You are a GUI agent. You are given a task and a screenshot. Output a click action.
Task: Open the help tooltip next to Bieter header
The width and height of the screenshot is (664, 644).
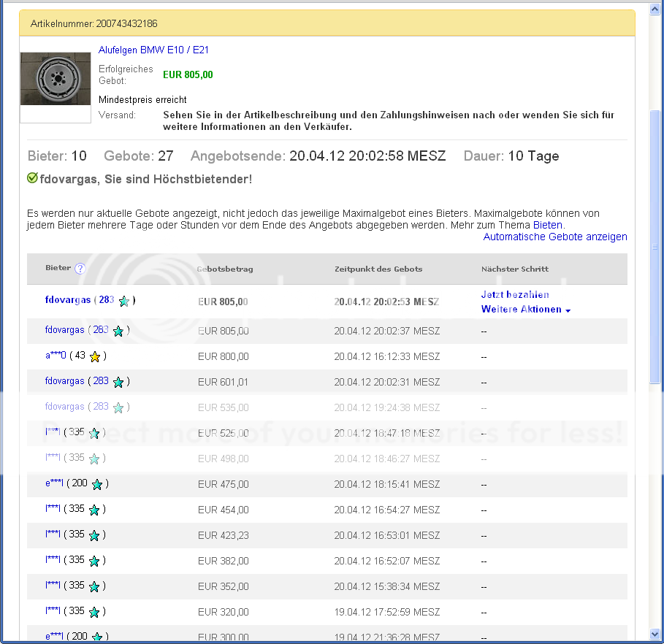click(x=80, y=269)
